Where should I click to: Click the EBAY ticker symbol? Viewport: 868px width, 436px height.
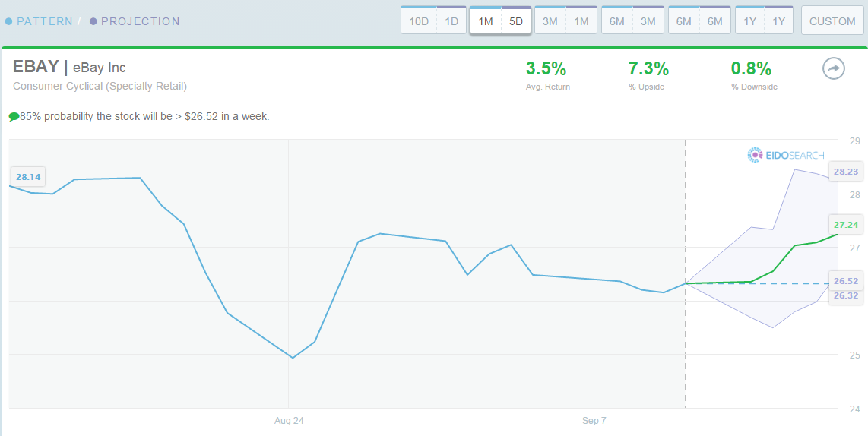tap(36, 68)
